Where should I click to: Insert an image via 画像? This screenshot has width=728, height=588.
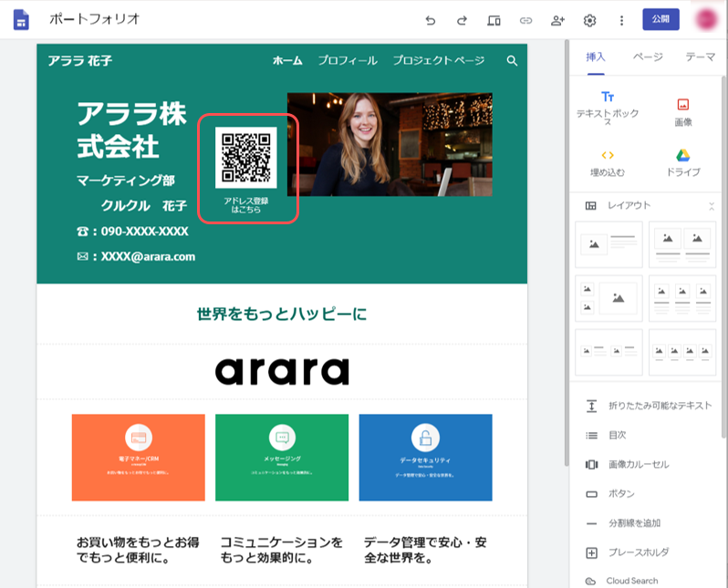coord(683,112)
